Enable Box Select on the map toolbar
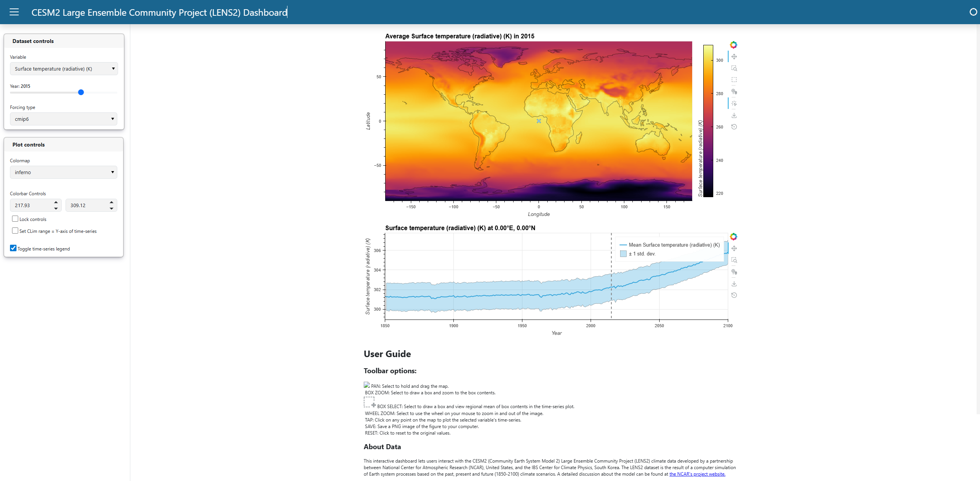980x481 pixels. click(x=734, y=80)
